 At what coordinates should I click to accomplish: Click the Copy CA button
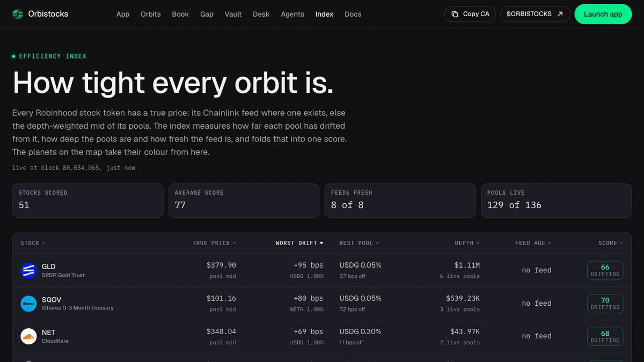click(x=470, y=14)
